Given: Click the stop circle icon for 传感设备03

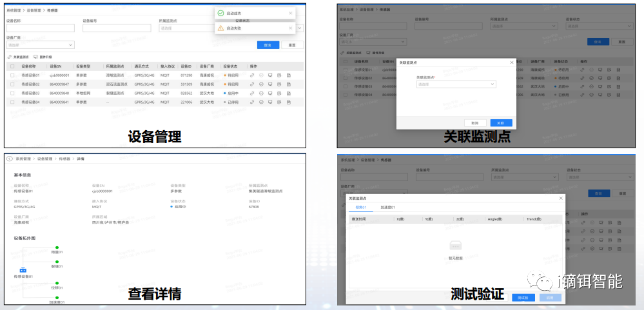Looking at the screenshot, I should (x=261, y=93).
